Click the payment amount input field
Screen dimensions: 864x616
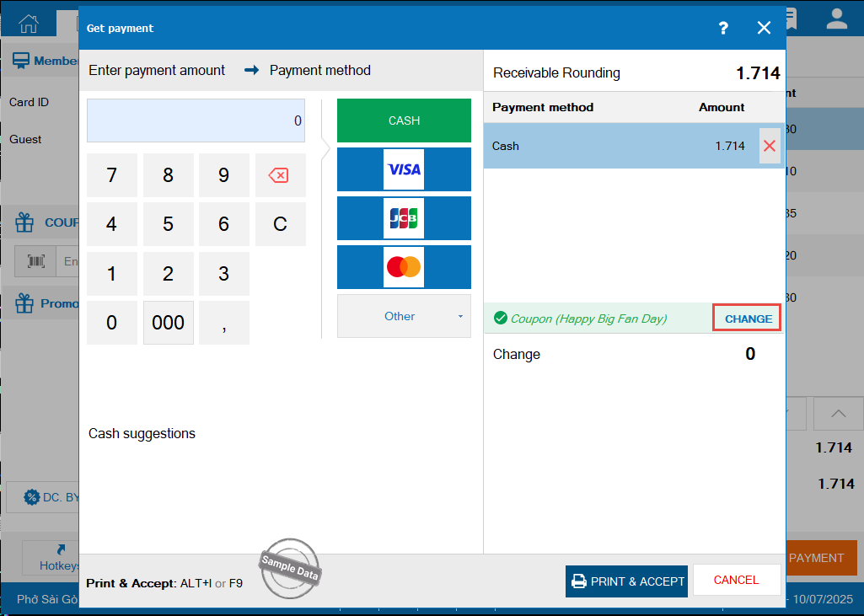(196, 121)
